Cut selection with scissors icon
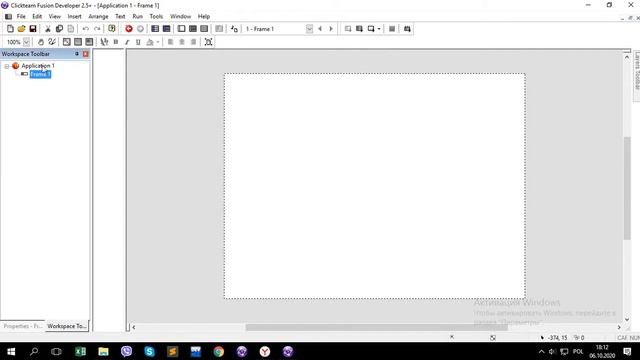The width and height of the screenshot is (640, 360). (48, 29)
